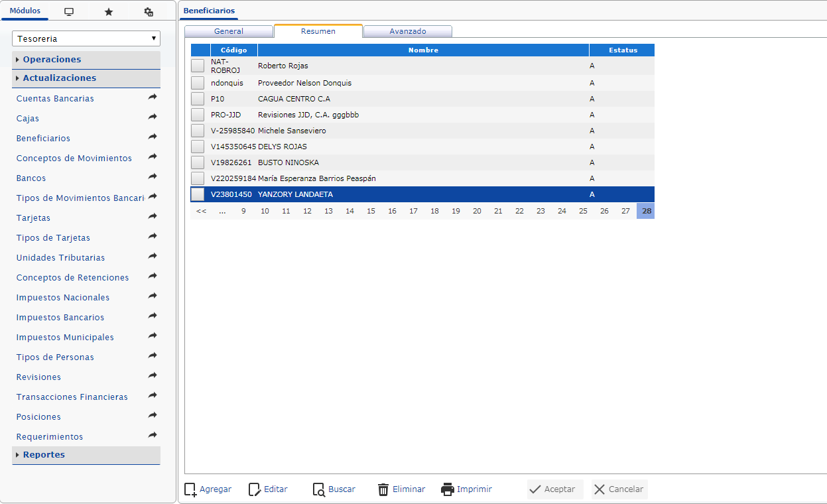This screenshot has width=827, height=504.
Task: Click share arrow beside Tipos de Movimientos Bancari
Action: click(x=153, y=197)
